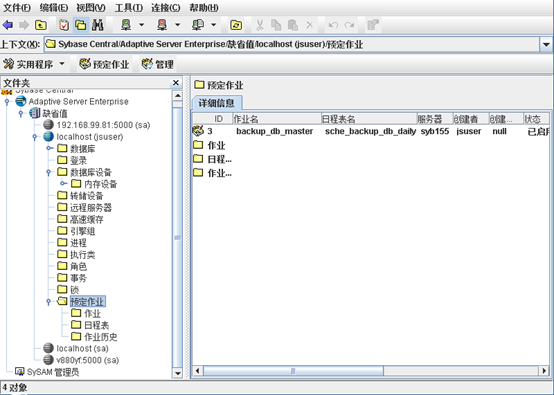Click the Copy toolbar icon
The image size is (554, 395).
pos(276,25)
